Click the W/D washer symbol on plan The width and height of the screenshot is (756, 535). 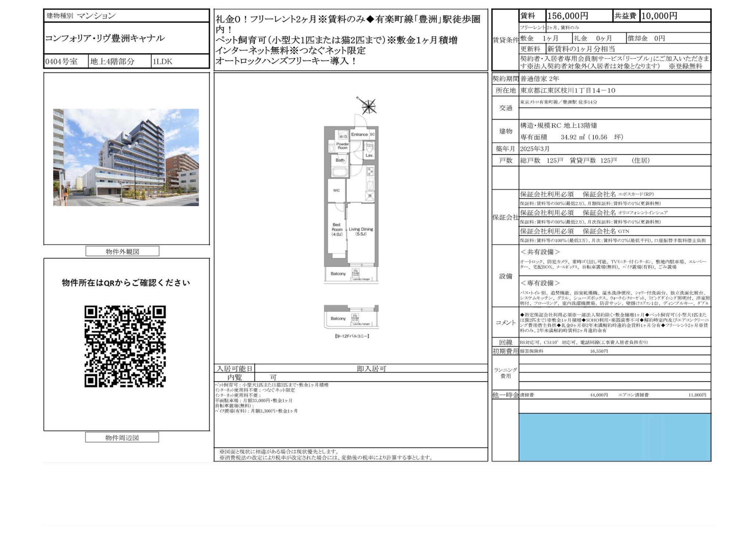pos(343,136)
